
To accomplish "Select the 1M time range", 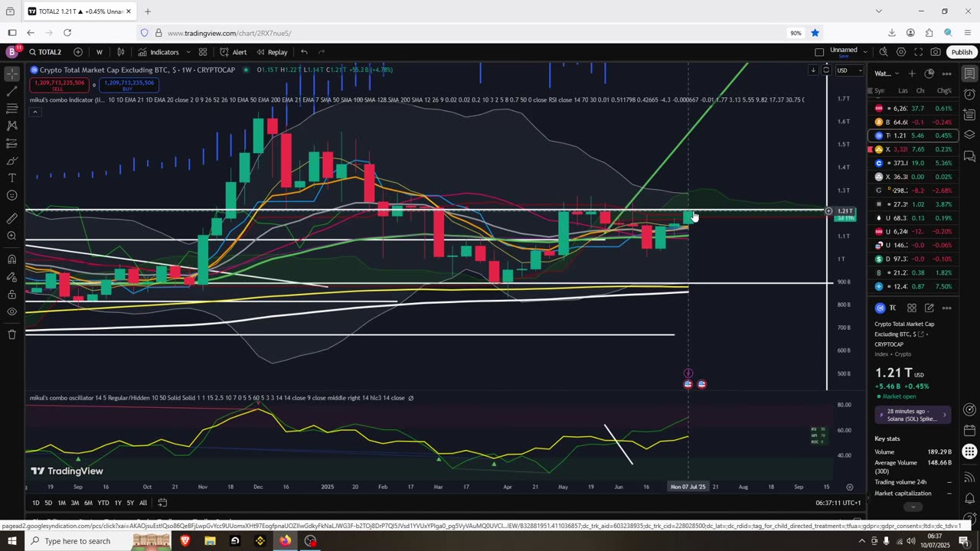I will (62, 503).
